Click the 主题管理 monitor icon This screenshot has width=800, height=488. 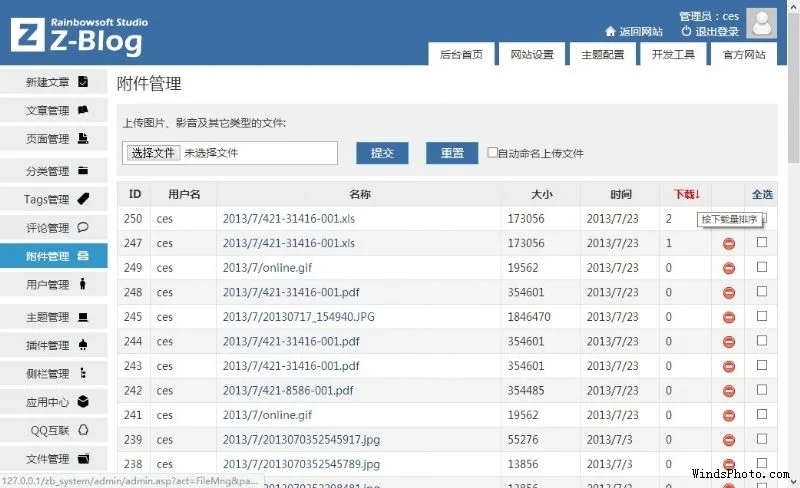(x=83, y=317)
